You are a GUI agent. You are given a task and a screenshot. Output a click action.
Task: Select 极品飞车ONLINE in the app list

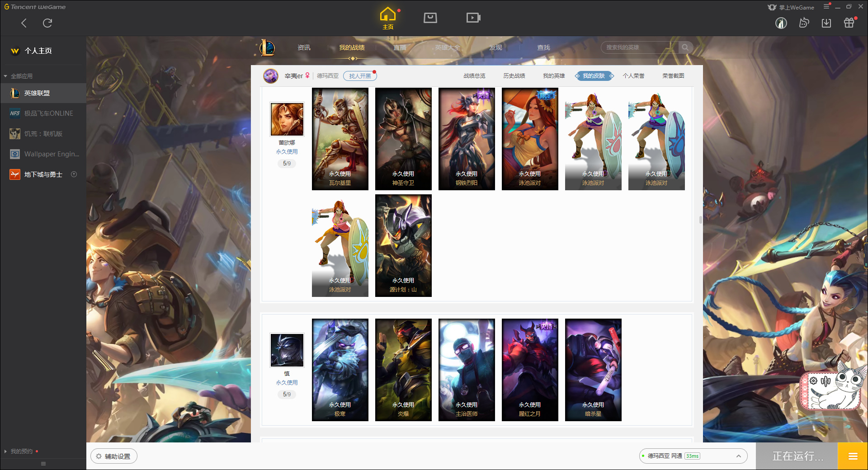pos(43,113)
